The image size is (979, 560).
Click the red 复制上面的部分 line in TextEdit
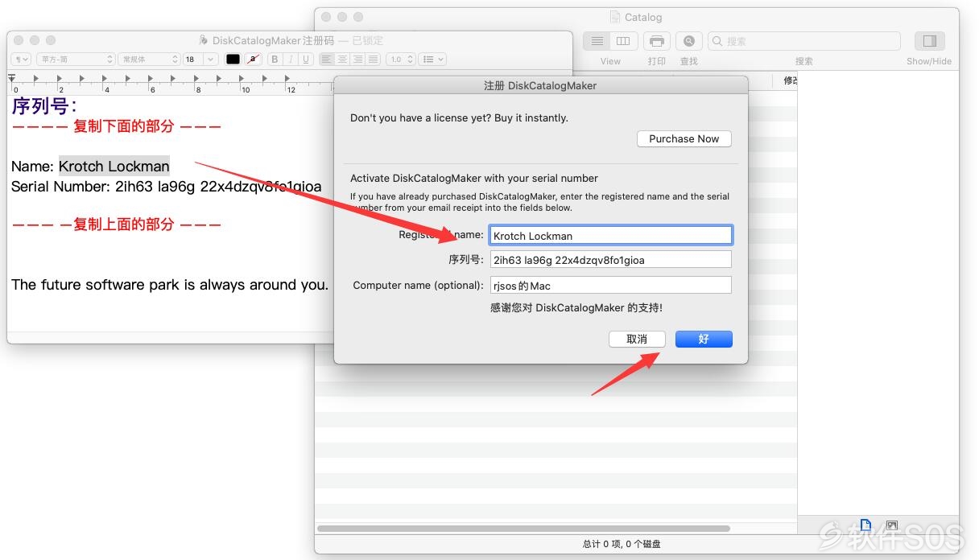116,224
